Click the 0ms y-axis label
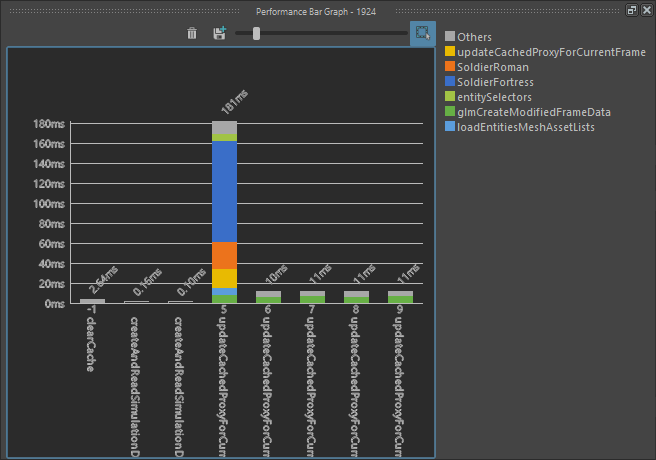The width and height of the screenshot is (656, 460). click(x=54, y=304)
